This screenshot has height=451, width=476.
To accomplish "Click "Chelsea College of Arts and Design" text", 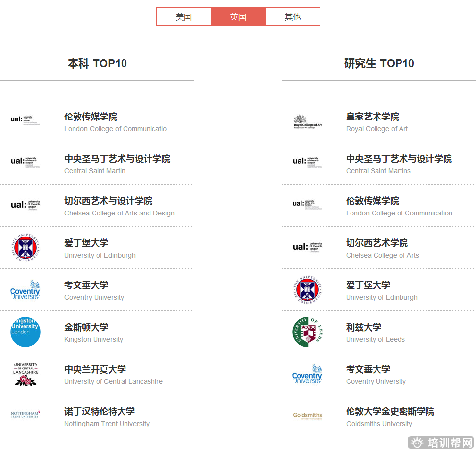I will coord(119,213).
